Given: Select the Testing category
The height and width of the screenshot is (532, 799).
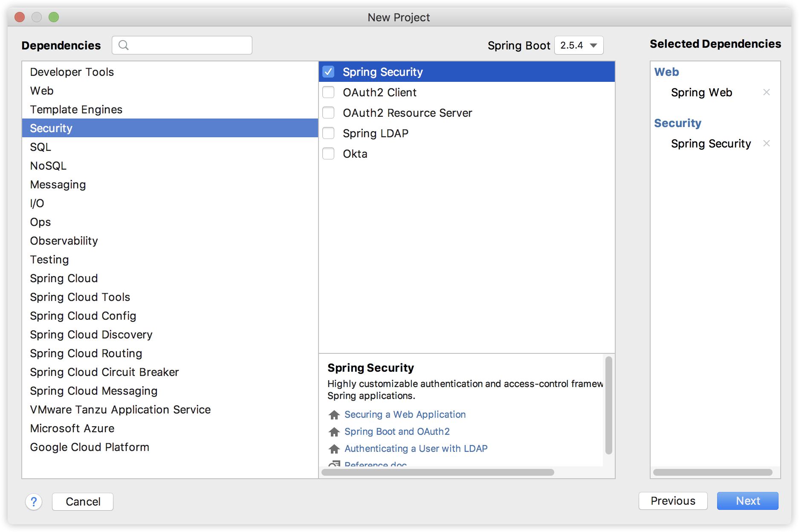Looking at the screenshot, I should 49,259.
